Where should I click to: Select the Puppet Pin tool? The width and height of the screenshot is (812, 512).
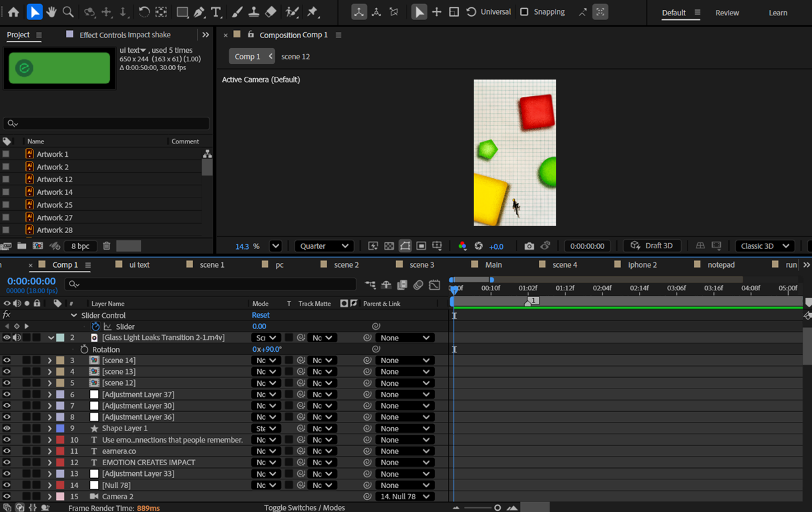point(313,12)
